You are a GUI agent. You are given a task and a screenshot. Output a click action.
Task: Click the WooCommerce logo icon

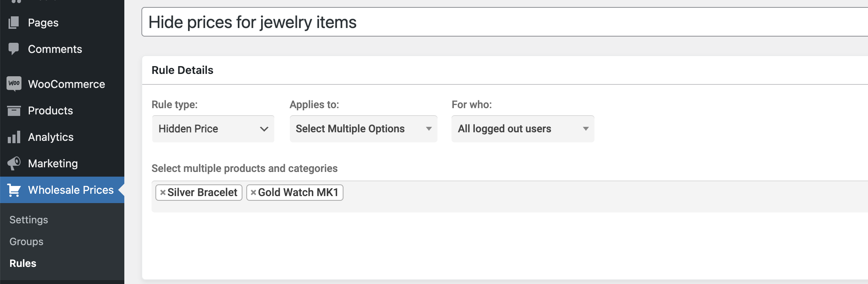pos(14,83)
